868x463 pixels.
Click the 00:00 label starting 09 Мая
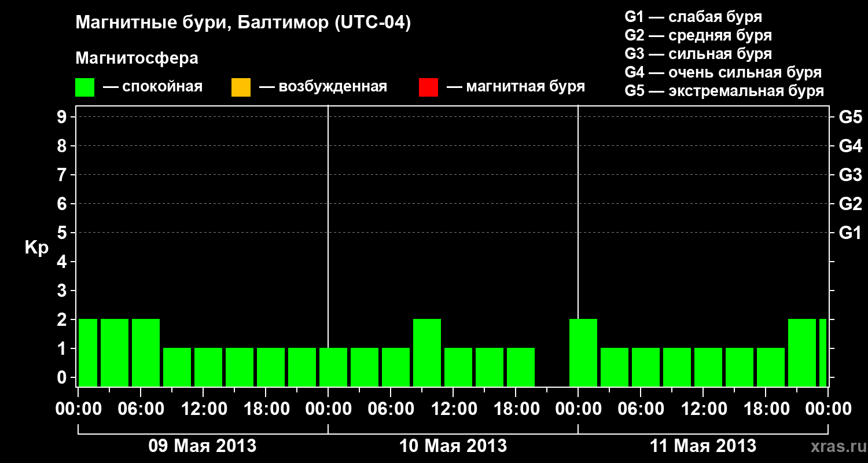click(x=79, y=409)
